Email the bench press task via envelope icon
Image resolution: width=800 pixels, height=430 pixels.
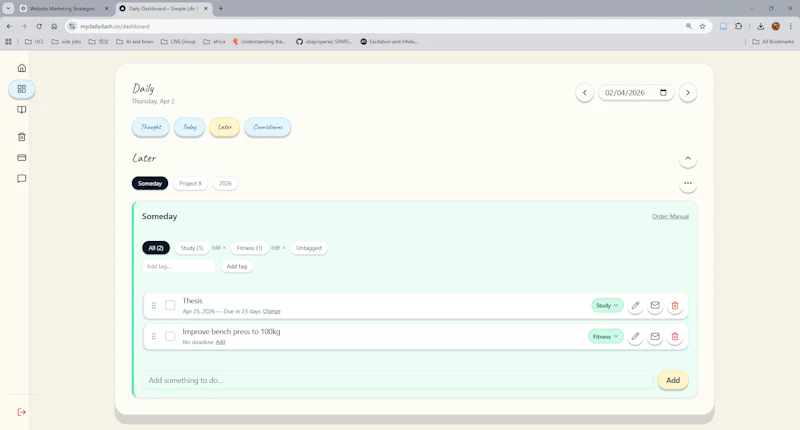click(655, 337)
